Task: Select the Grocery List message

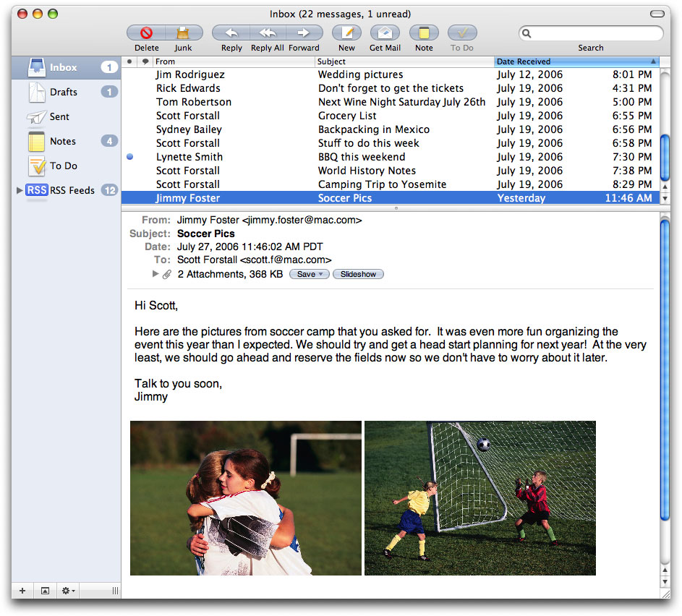Action: click(391, 116)
